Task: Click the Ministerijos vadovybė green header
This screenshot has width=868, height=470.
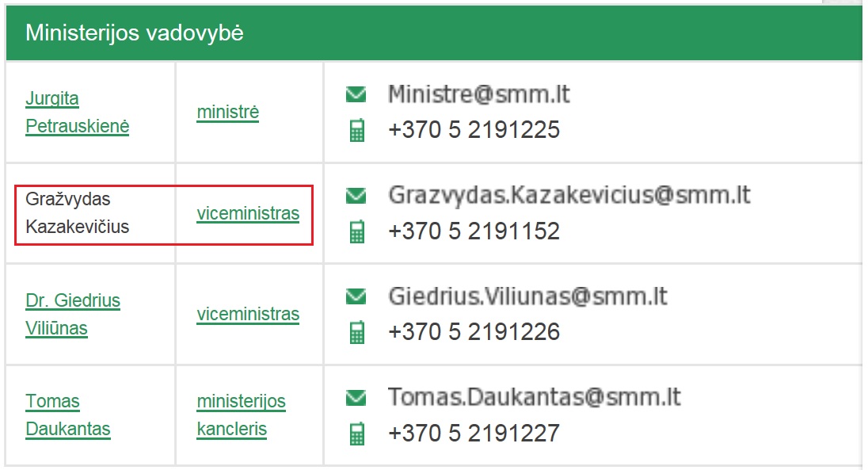Action: pos(434,32)
